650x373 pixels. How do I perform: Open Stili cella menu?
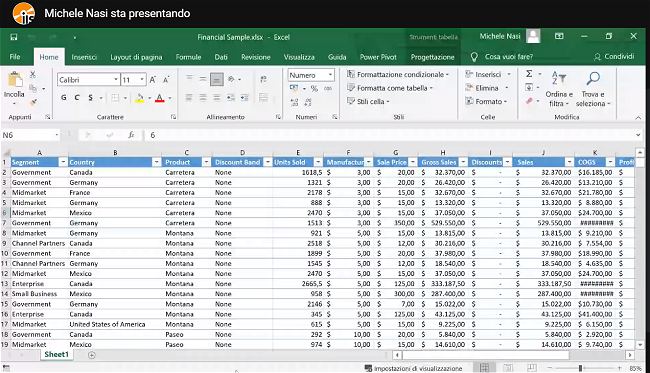coord(368,101)
